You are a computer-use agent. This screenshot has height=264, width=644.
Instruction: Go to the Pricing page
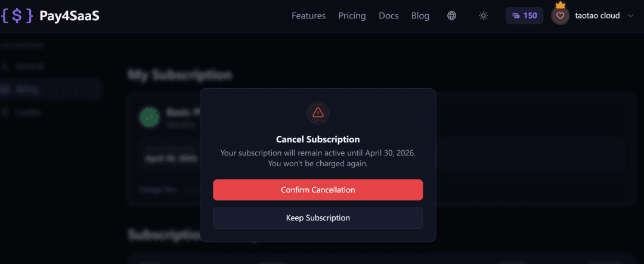[352, 15]
